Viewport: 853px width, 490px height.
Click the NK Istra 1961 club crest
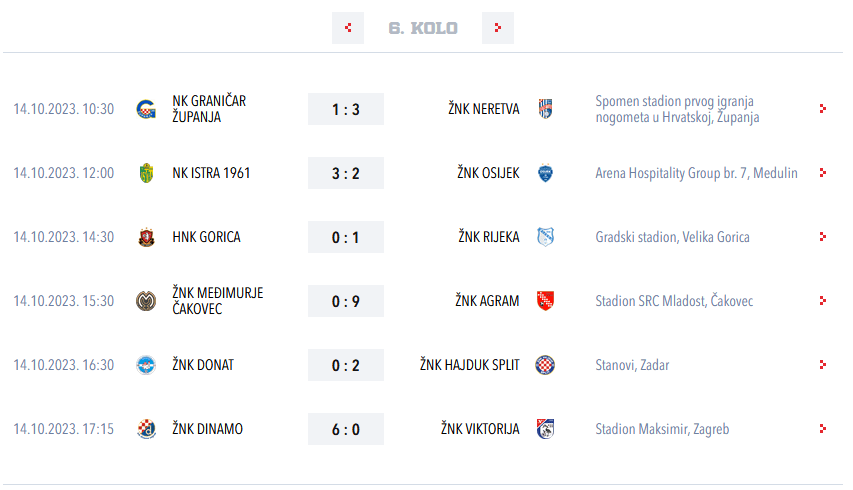(x=146, y=173)
